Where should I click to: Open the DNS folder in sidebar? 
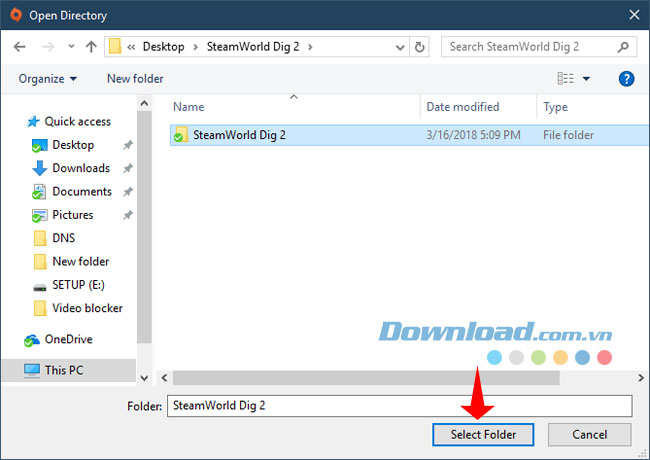click(63, 238)
